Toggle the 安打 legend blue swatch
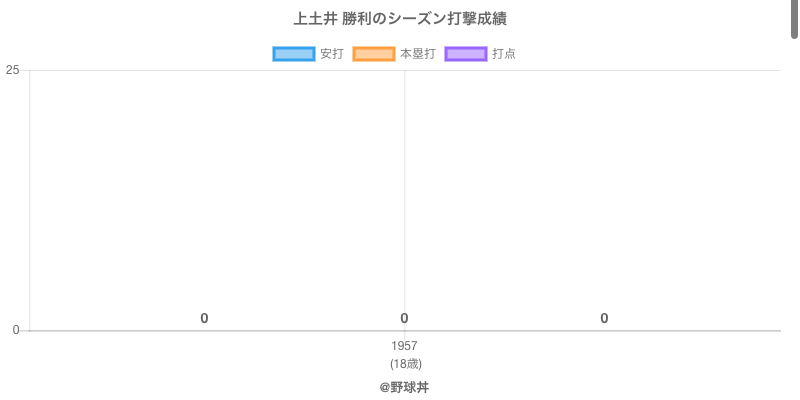The image size is (800, 400). pos(294,54)
